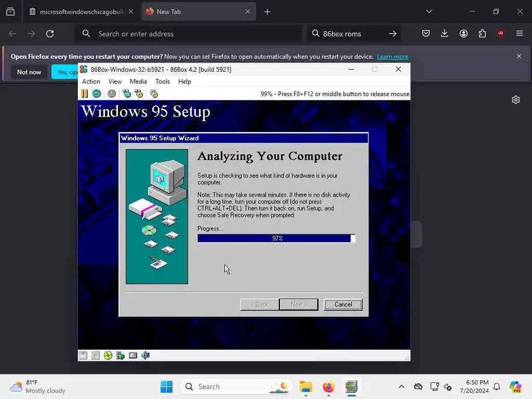Screen dimensions: 532x399
Task: Click the ACPI shutdown power icon
Action: (112, 94)
